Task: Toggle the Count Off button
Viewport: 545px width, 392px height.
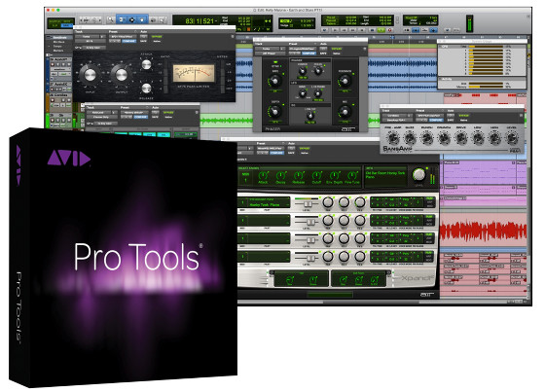Action: click(x=424, y=30)
